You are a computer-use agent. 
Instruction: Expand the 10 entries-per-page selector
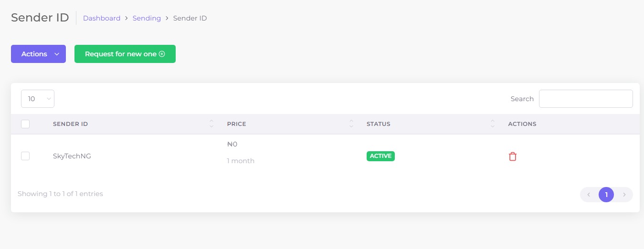(38, 99)
